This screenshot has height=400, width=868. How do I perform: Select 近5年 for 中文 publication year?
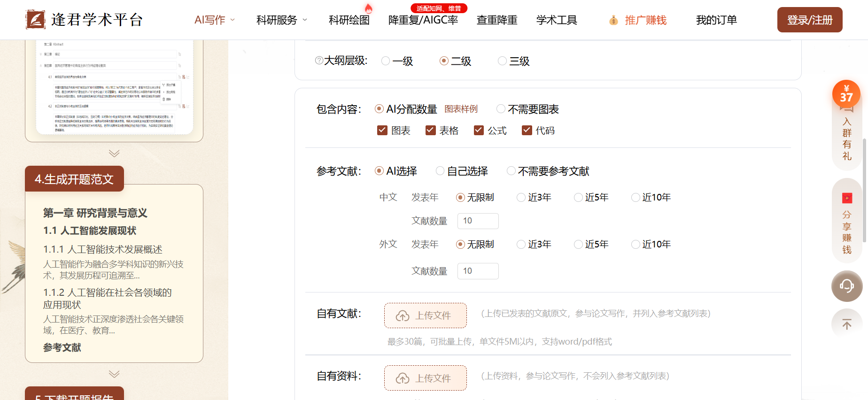578,198
